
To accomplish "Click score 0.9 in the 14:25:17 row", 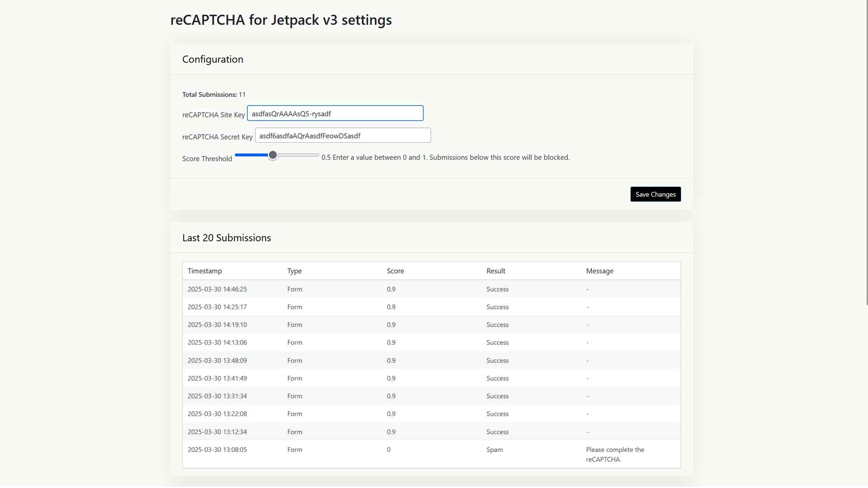I will (x=391, y=307).
